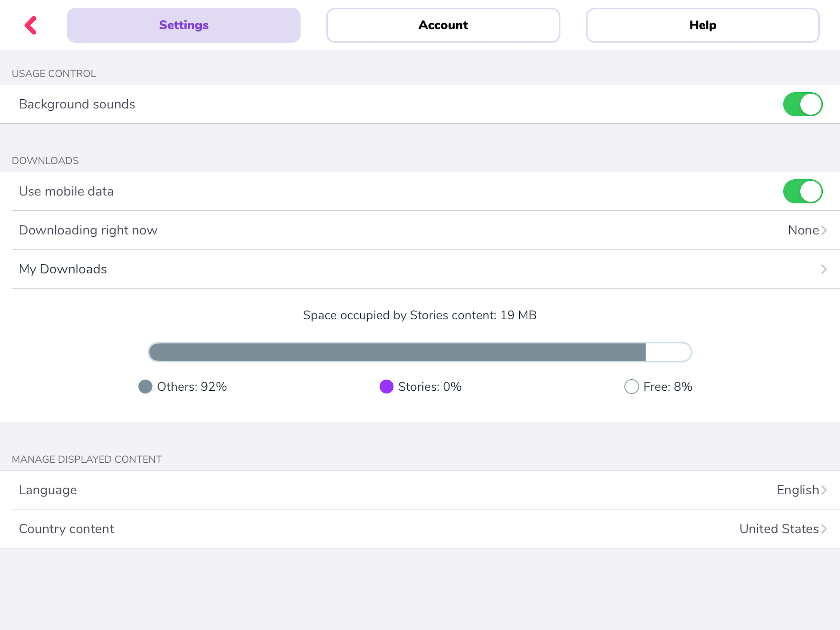Click the Space occupied by Stories text

click(420, 315)
